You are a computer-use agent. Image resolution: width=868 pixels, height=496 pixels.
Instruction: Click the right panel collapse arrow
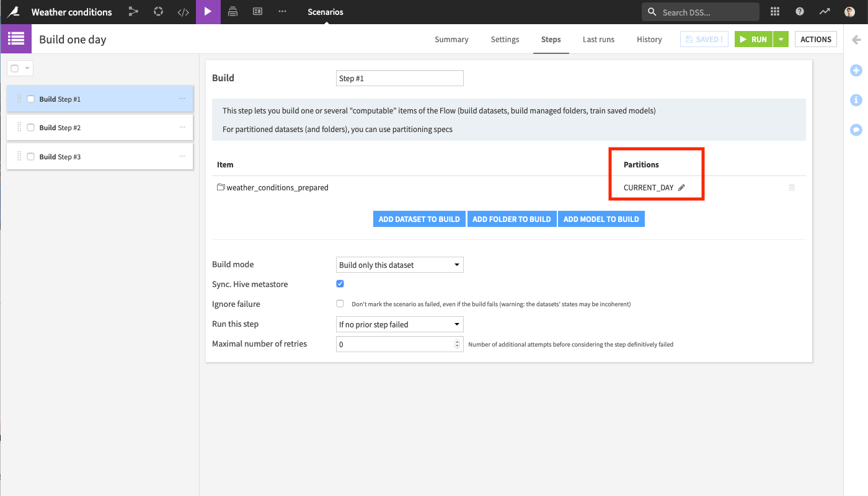click(856, 40)
